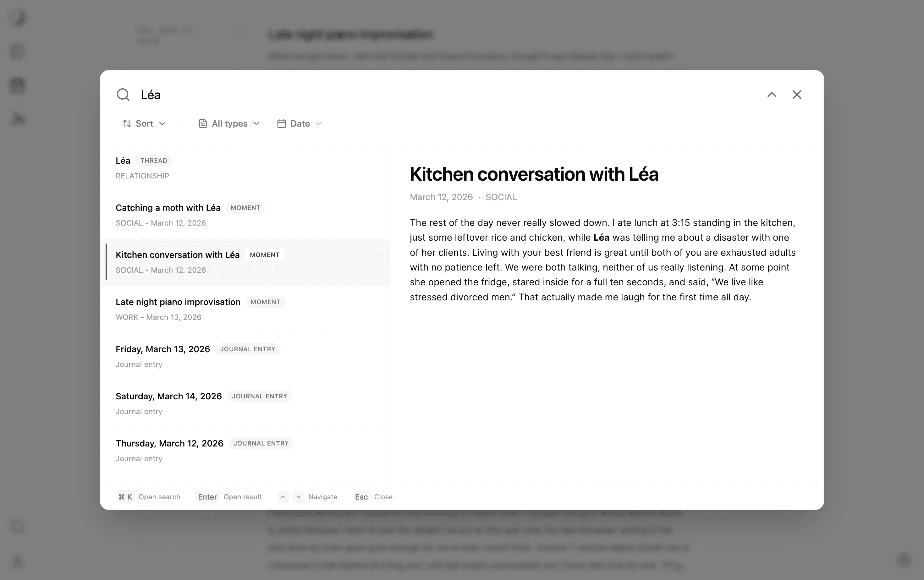Open the app logo at the top of the sidebar
924x580 pixels.
pos(17,17)
